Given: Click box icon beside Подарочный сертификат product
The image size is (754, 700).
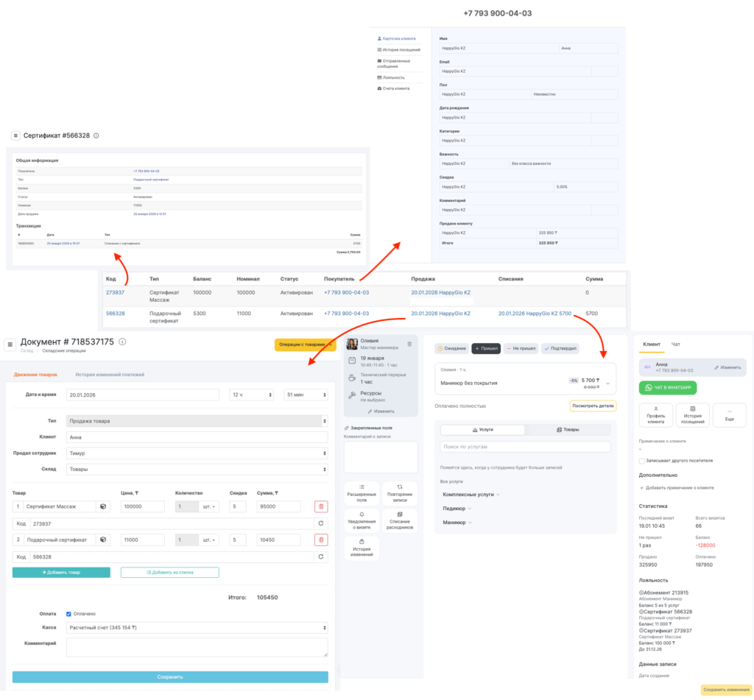Looking at the screenshot, I should pyautogui.click(x=104, y=540).
